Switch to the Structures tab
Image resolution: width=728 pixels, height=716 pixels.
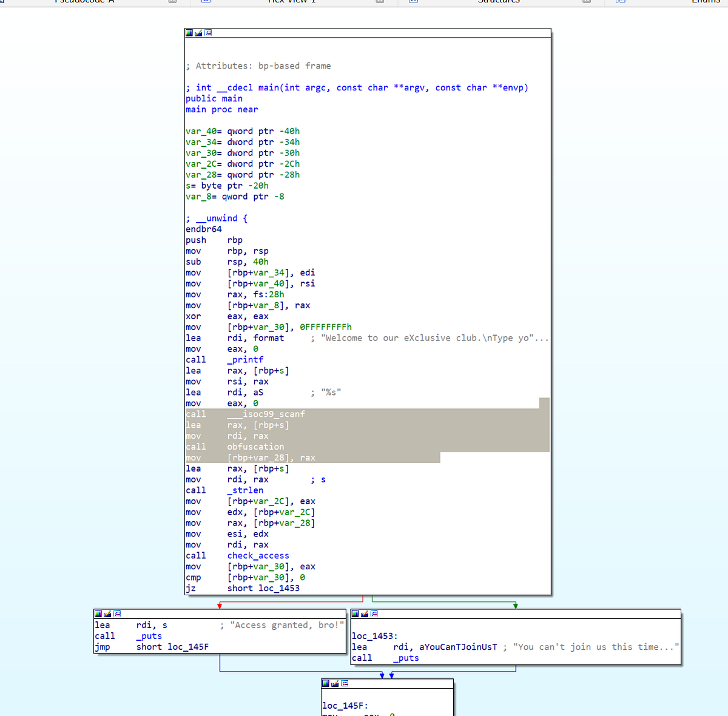[x=499, y=2]
